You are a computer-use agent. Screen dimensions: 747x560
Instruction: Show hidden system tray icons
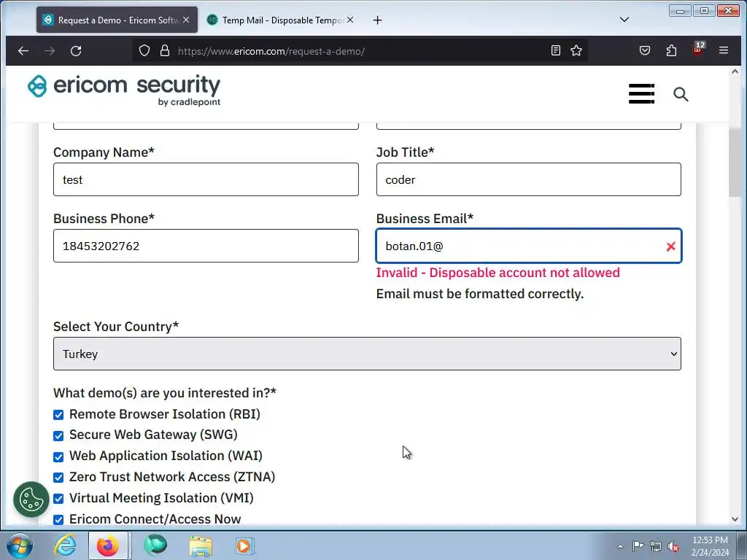click(x=620, y=546)
